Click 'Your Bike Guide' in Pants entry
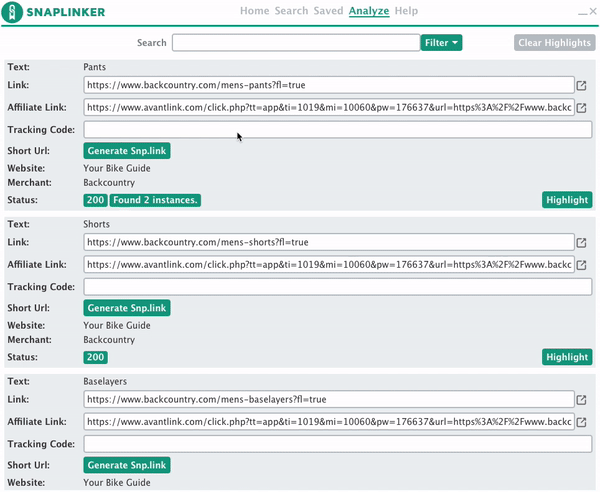Screen dimensions: 600x492 (x=117, y=168)
